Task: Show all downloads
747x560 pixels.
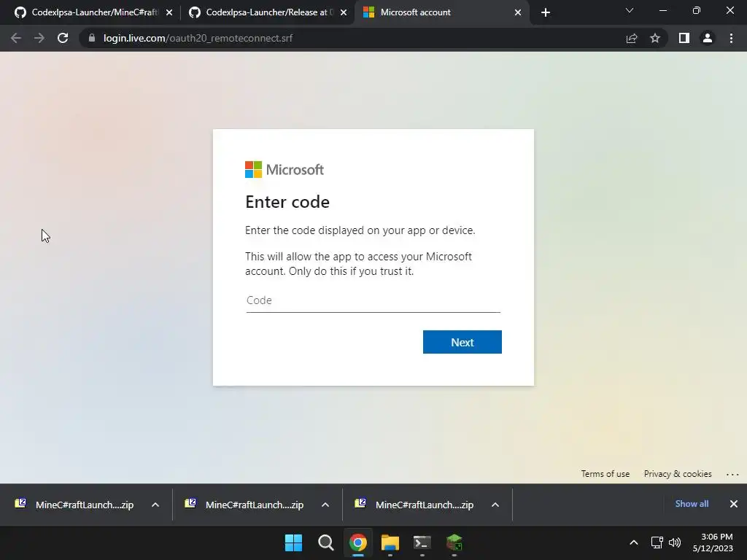Action: click(692, 504)
